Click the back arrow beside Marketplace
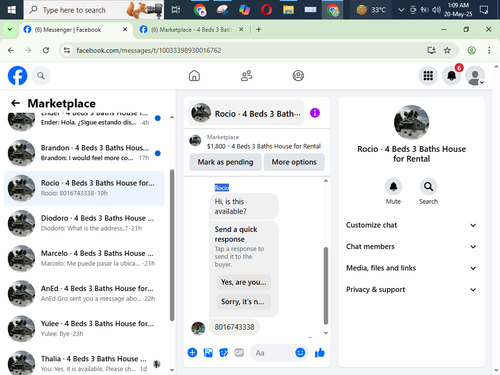The width and height of the screenshot is (500, 375). tap(15, 103)
